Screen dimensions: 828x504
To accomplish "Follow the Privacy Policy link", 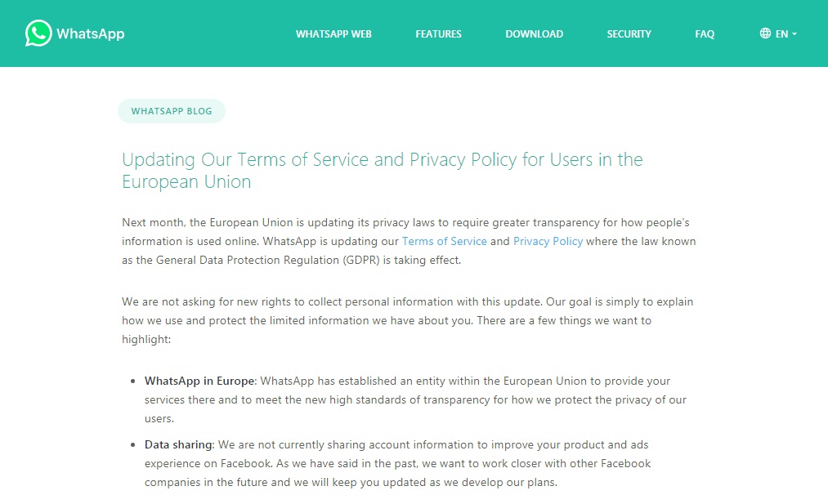I will pos(548,241).
